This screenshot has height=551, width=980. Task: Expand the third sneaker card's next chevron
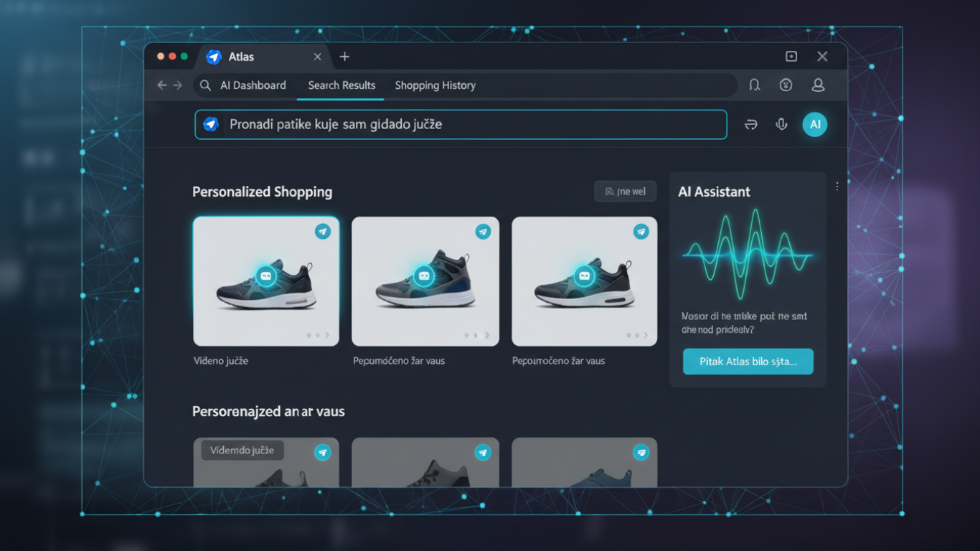(646, 335)
